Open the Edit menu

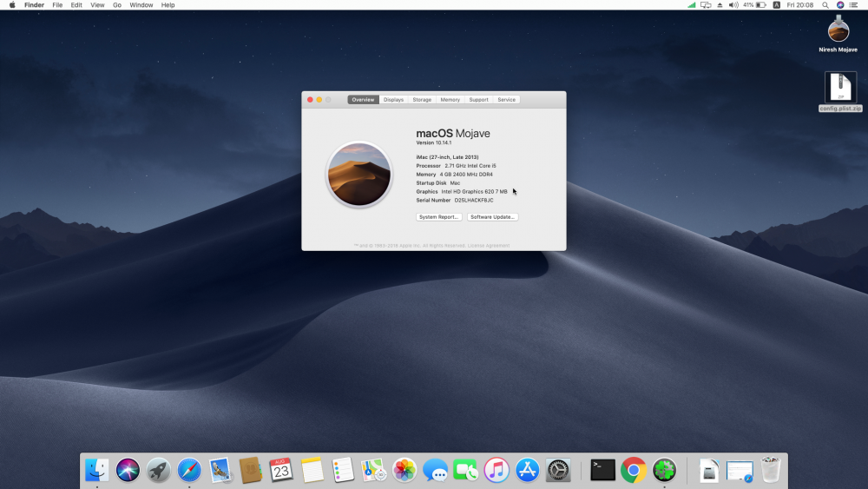(76, 5)
